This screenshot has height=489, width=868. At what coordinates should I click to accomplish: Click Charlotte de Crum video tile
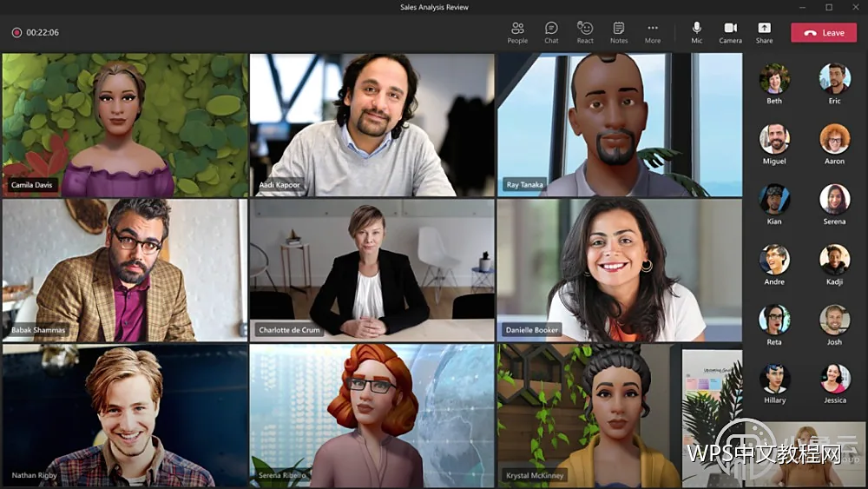tap(372, 270)
